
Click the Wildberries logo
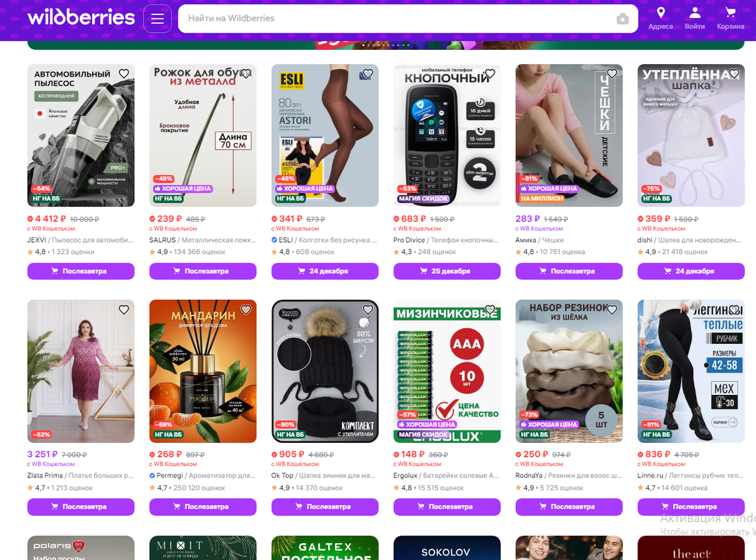[x=81, y=18]
